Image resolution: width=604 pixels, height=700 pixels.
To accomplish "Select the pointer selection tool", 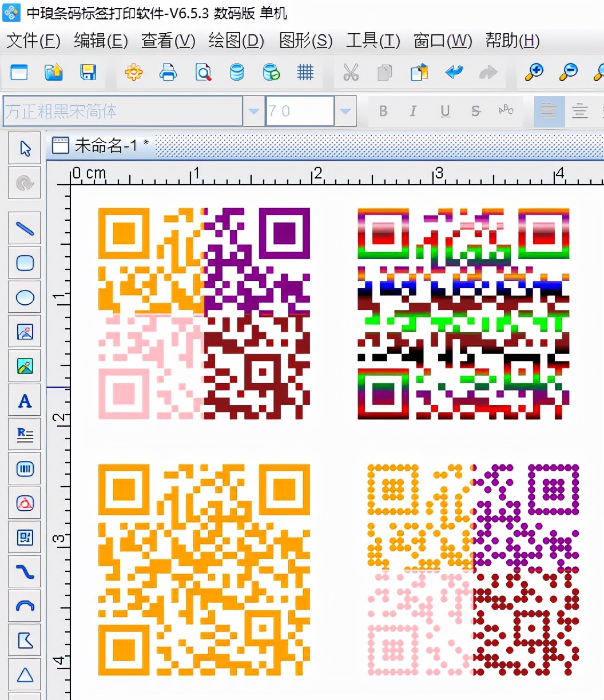I will (x=25, y=149).
